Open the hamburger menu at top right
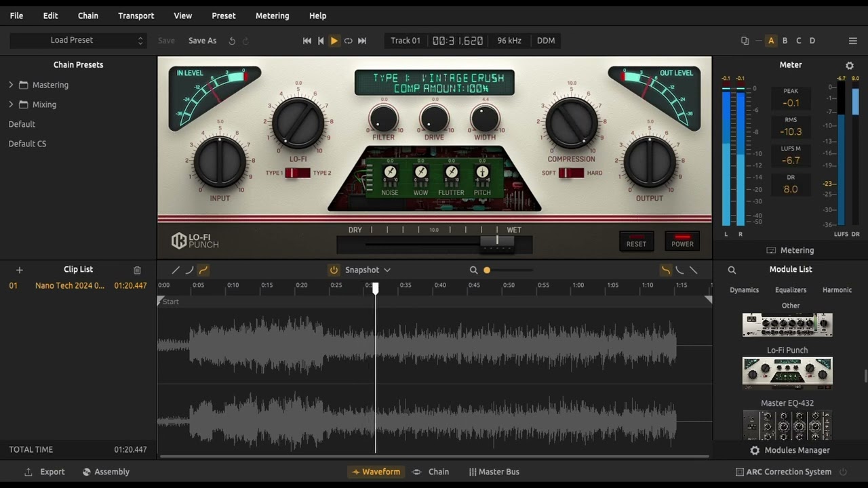This screenshot has width=868, height=488. pos(853,41)
